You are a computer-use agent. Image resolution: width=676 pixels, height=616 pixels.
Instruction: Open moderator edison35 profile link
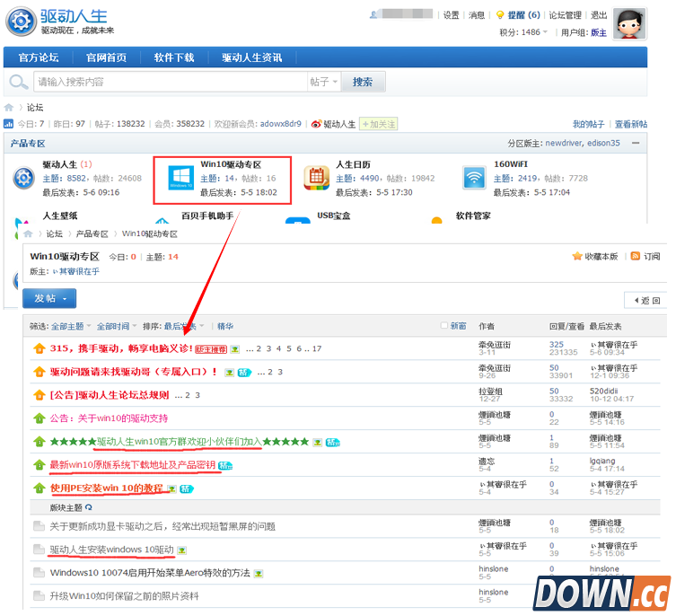pyautogui.click(x=603, y=143)
